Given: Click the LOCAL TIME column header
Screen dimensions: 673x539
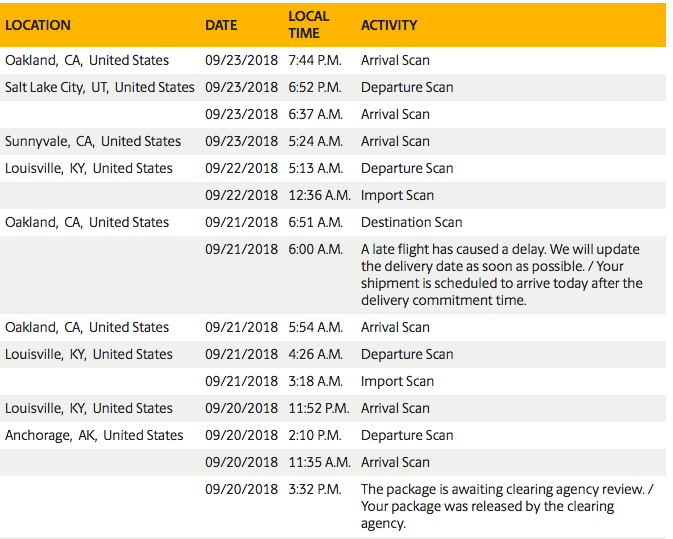Looking at the screenshot, I should [x=309, y=25].
